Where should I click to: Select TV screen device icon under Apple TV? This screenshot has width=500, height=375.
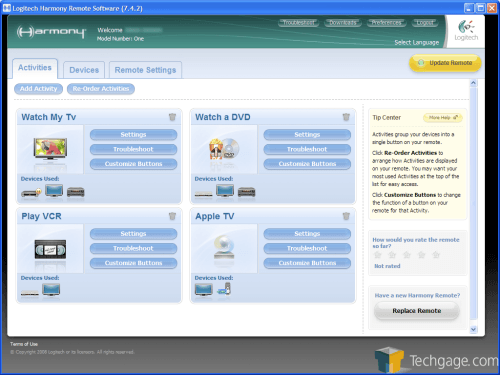(x=204, y=290)
